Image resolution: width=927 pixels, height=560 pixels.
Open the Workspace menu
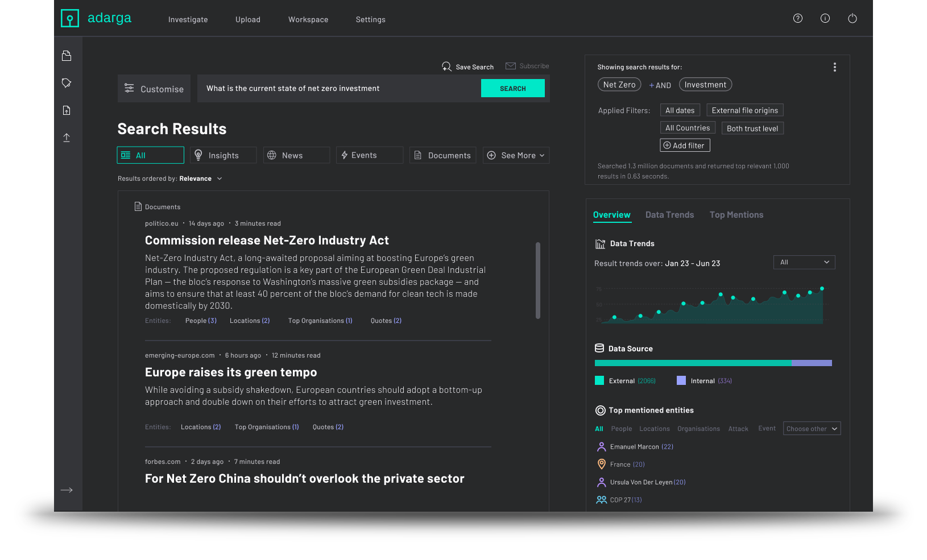pyautogui.click(x=308, y=19)
